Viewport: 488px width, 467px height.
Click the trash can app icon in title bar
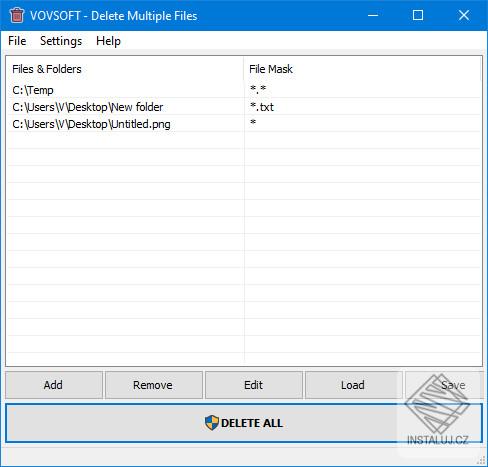[17, 15]
